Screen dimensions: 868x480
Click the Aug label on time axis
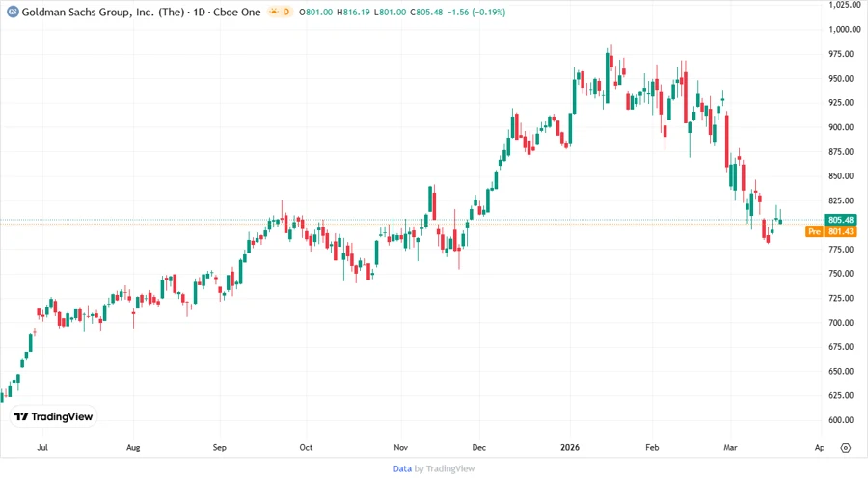tap(133, 448)
